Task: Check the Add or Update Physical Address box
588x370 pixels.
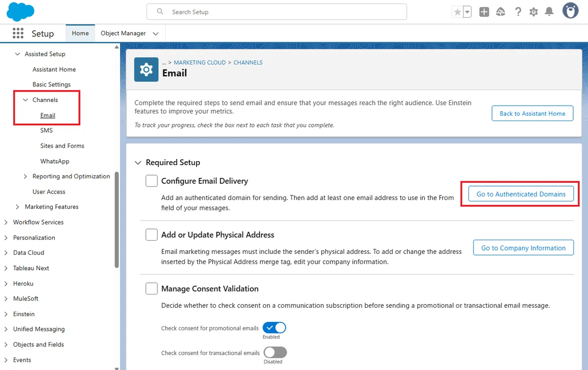Action: coord(151,235)
